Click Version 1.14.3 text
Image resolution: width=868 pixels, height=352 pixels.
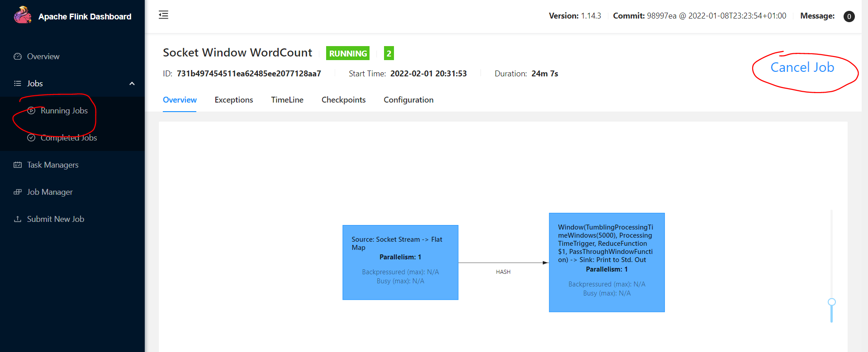[575, 16]
